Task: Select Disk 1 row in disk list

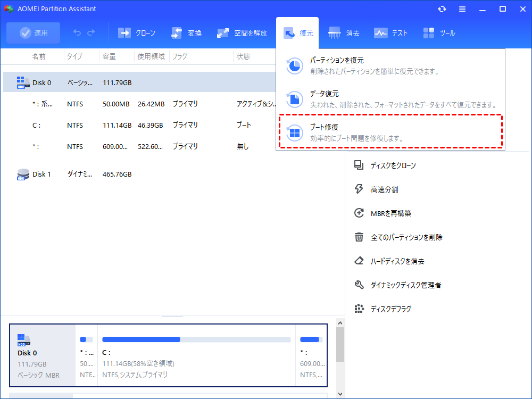Action: pyautogui.click(x=42, y=174)
